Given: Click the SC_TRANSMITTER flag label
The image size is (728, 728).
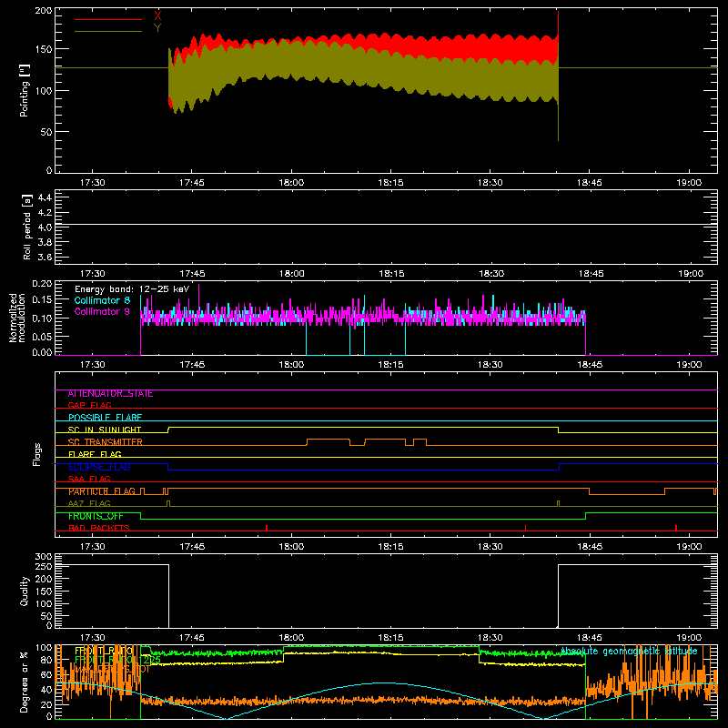Looking at the screenshot, I should [x=105, y=442].
